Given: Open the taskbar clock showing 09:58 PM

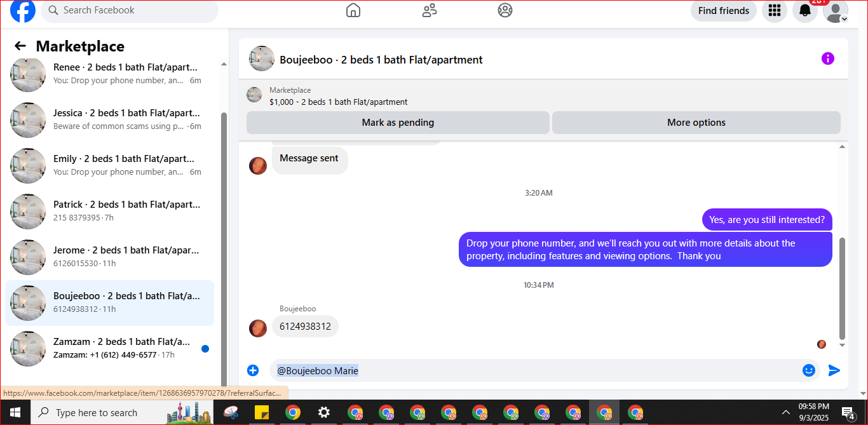Looking at the screenshot, I should [x=813, y=412].
